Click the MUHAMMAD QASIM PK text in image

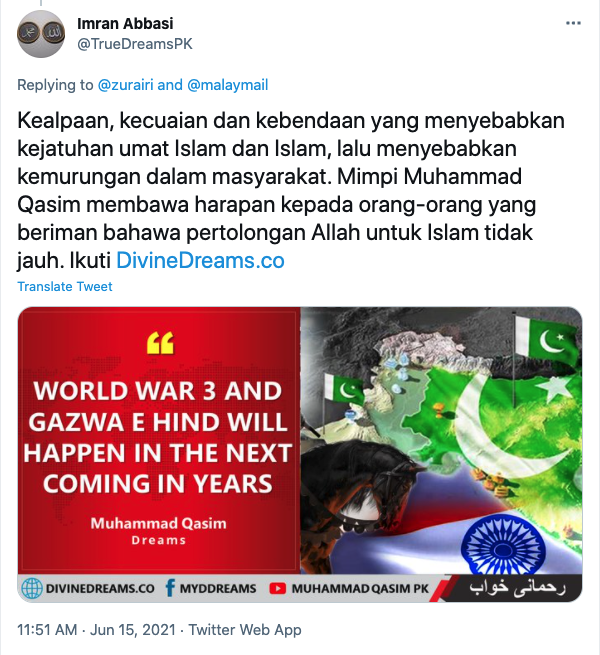pyautogui.click(x=360, y=589)
